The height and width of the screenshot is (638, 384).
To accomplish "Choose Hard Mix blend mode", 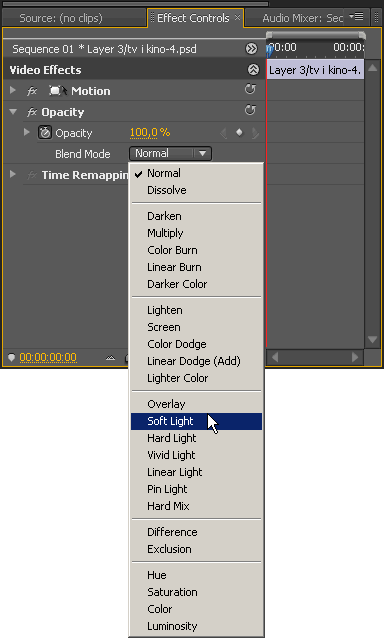I will coord(196,506).
